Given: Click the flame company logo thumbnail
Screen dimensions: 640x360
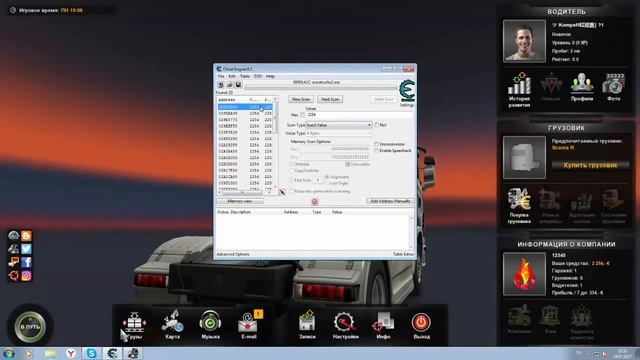Looking at the screenshot, I should tap(524, 273).
